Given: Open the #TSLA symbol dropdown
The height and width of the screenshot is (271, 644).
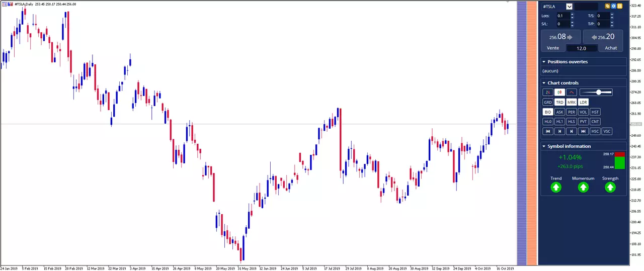Looking at the screenshot, I should [x=569, y=7].
